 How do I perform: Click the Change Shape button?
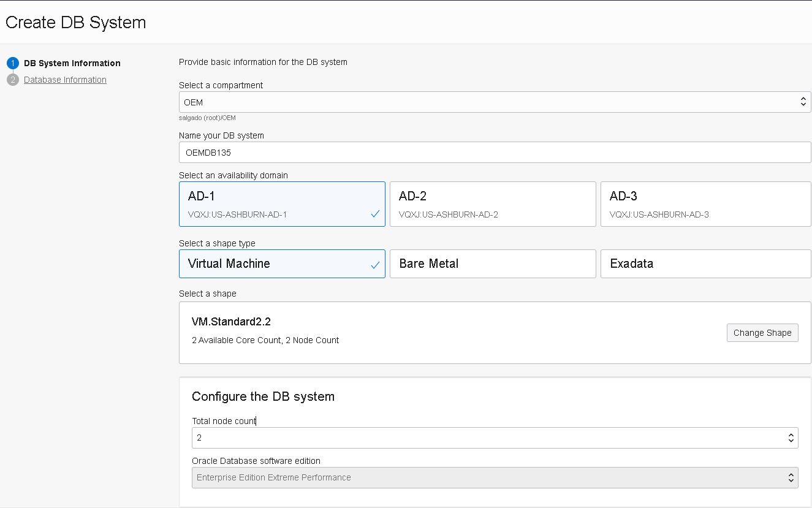coord(762,333)
